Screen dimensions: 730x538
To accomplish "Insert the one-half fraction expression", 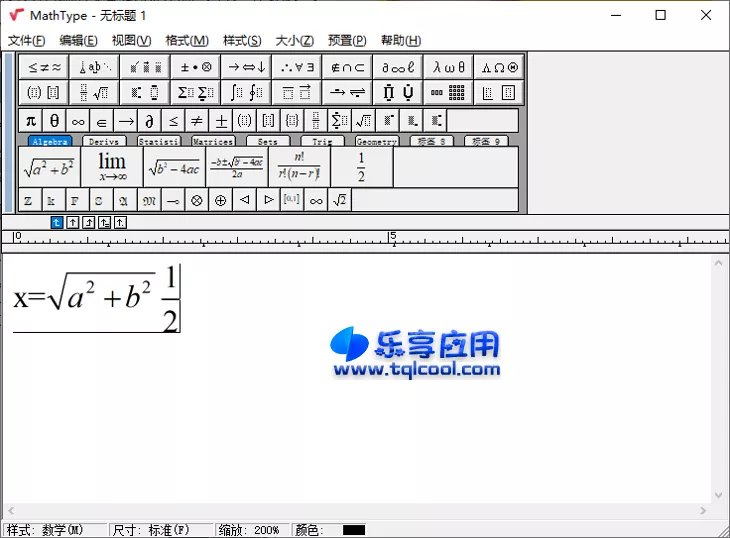I will click(x=362, y=167).
